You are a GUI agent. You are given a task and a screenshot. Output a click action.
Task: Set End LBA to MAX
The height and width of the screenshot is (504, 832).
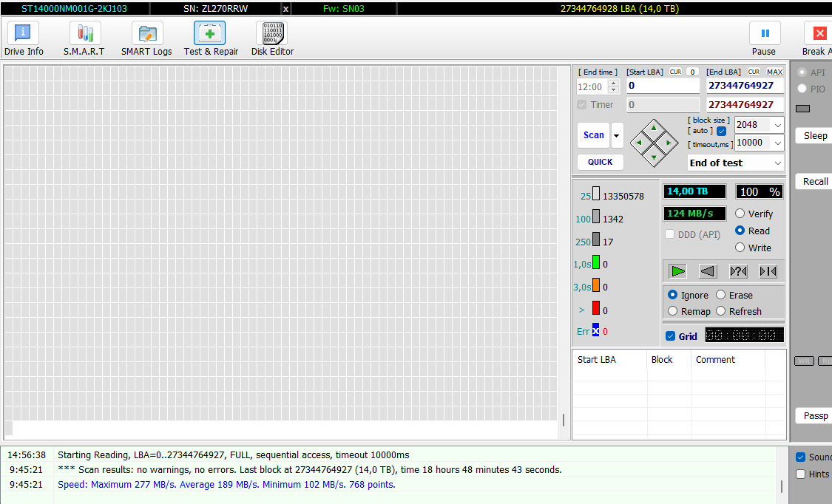coord(775,72)
